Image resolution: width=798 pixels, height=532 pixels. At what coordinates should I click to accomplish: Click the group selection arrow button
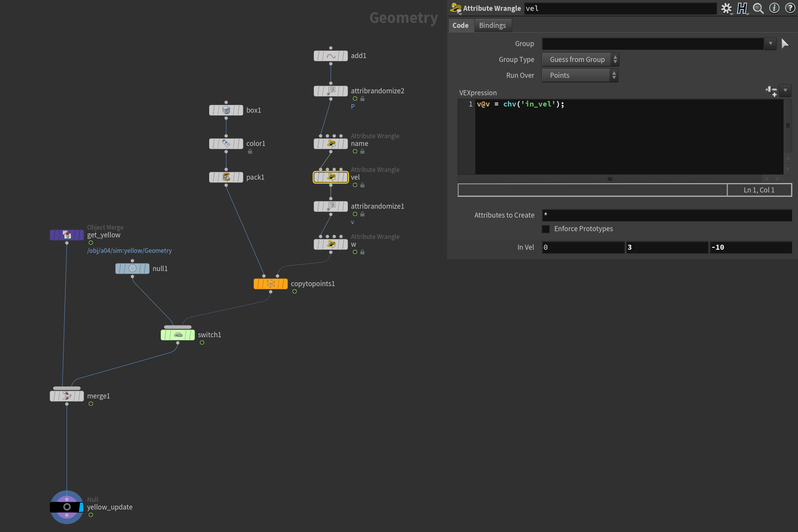(785, 44)
